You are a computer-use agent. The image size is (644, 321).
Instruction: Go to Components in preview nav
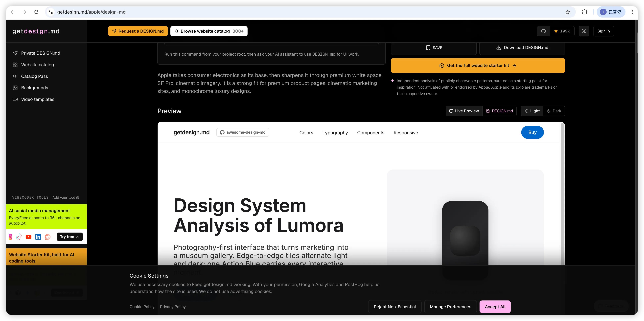coord(370,133)
